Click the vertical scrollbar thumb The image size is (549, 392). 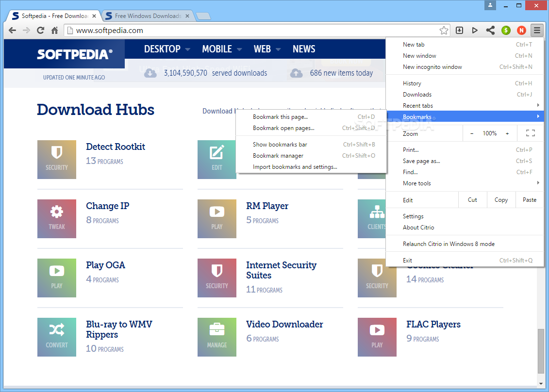[541, 351]
